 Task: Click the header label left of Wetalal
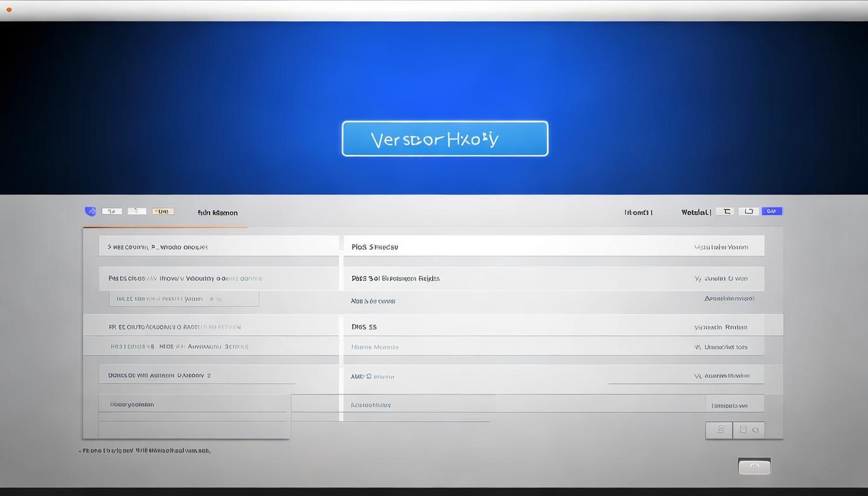pos(638,212)
